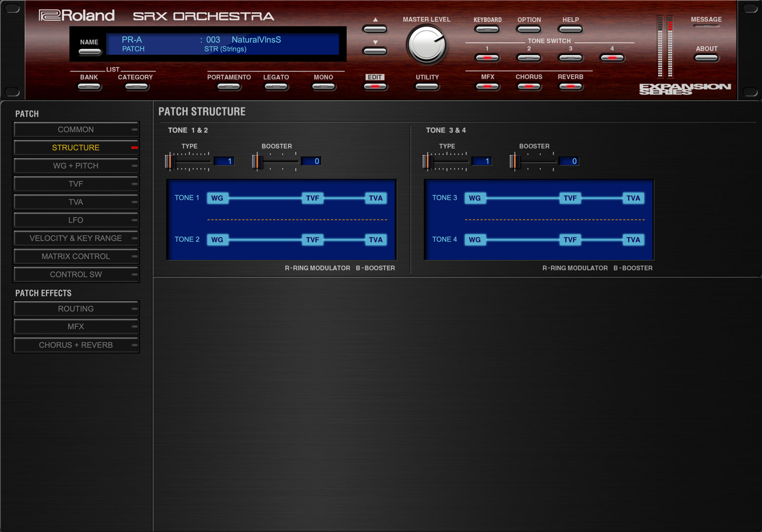Viewport: 762px width, 532px height.
Task: Open the TVF page
Action: pos(76,184)
